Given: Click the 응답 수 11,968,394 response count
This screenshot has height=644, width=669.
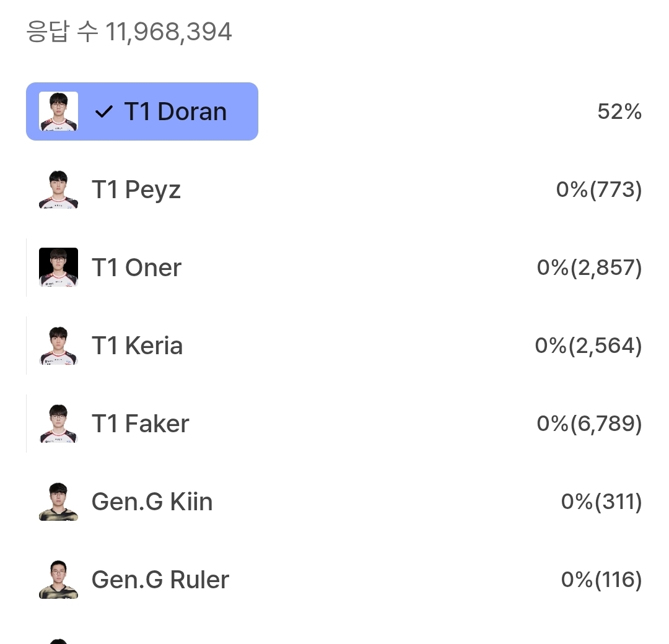Looking at the screenshot, I should pos(129,32).
